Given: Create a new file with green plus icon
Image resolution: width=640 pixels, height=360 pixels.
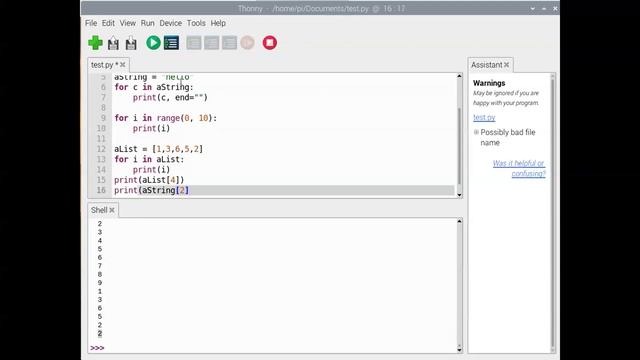Looking at the screenshot, I should [x=96, y=43].
